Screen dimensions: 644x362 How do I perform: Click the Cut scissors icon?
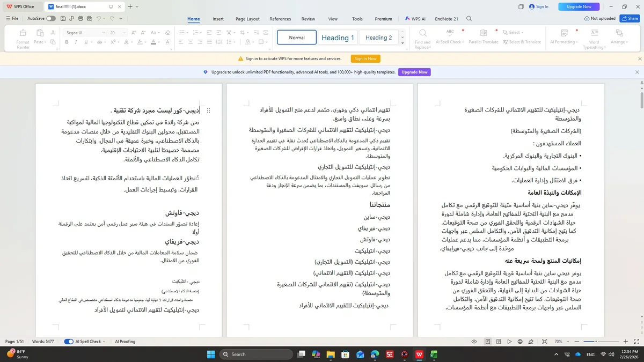tap(53, 33)
